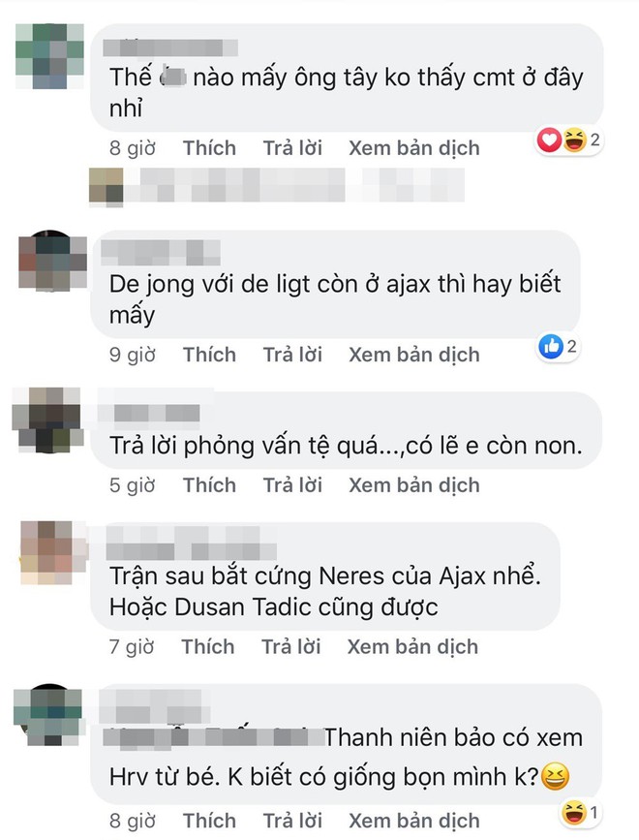
Task: Translate the 'phỏng vấn tệ quá' comment
Action: 414,484
